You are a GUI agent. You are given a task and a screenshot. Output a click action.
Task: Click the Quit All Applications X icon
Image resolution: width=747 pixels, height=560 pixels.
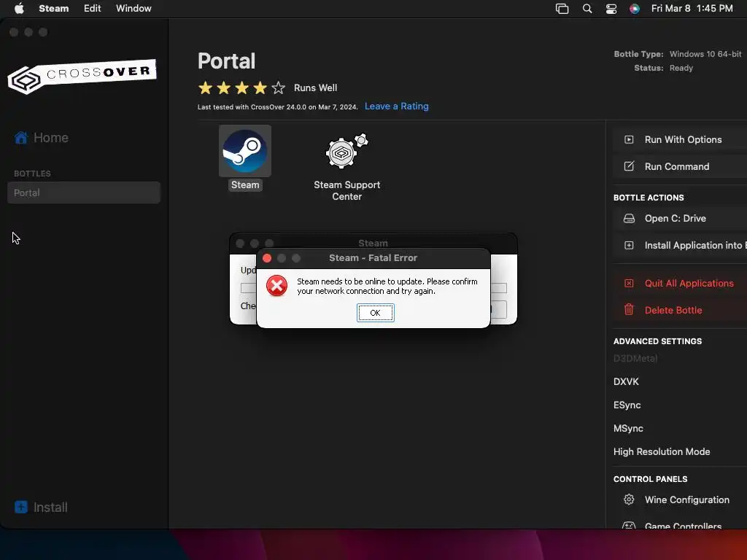tap(629, 284)
